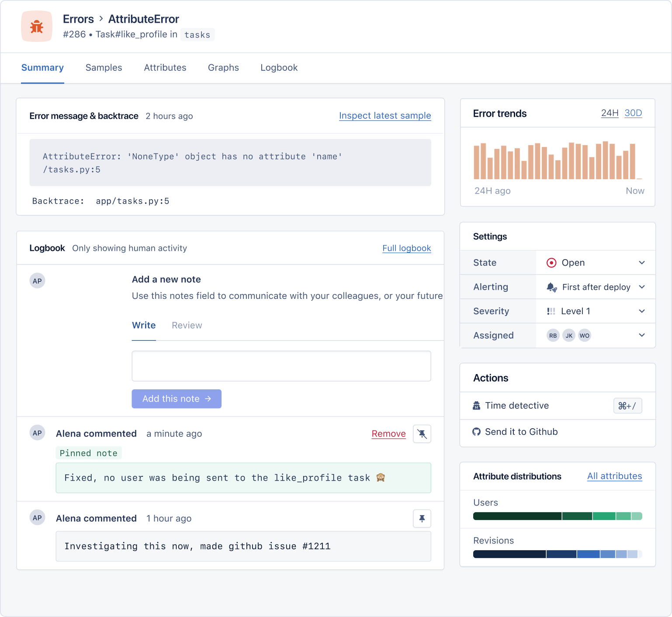The height and width of the screenshot is (617, 672).
Task: Unpin the pinned note by Alena
Action: (422, 434)
